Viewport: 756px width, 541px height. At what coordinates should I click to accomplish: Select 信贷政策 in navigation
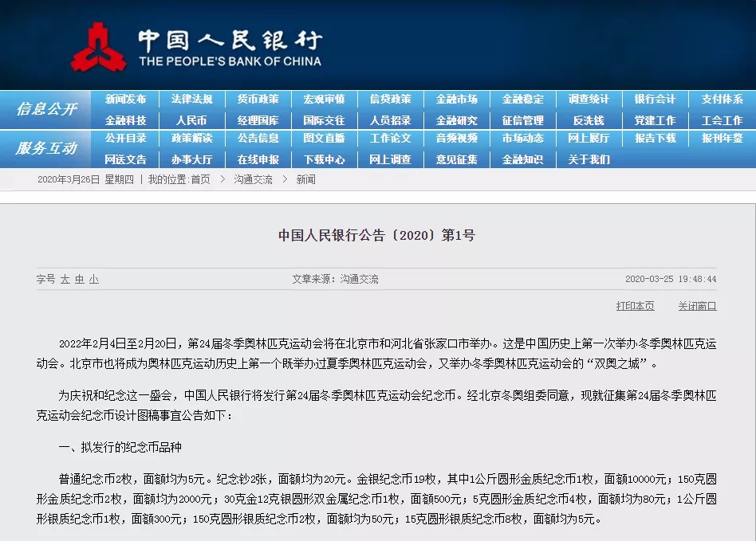tap(391, 100)
